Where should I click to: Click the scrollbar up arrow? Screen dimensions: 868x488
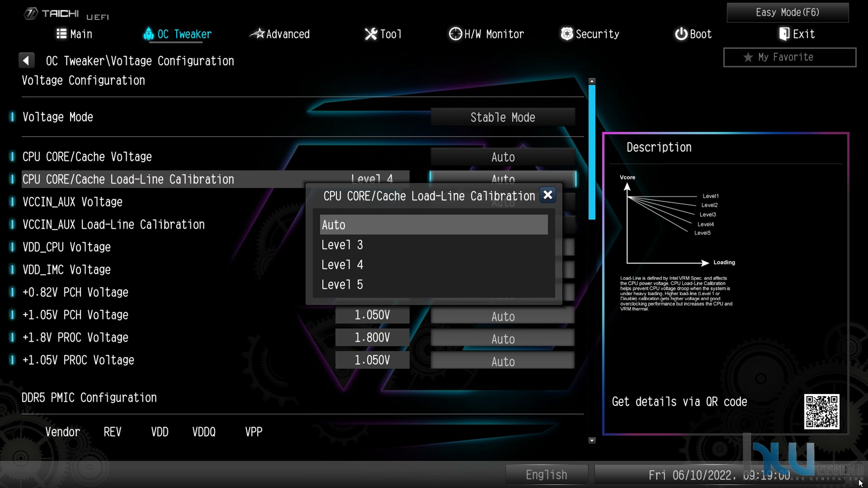(x=592, y=81)
